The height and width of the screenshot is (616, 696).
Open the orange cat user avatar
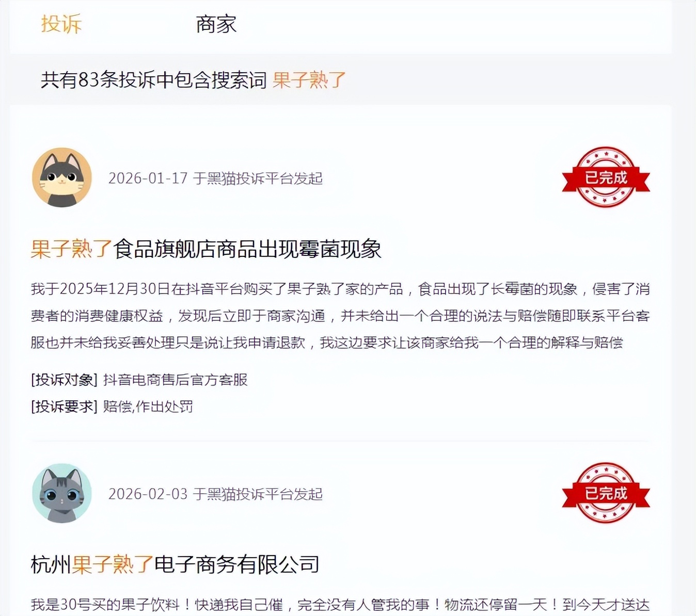62,177
